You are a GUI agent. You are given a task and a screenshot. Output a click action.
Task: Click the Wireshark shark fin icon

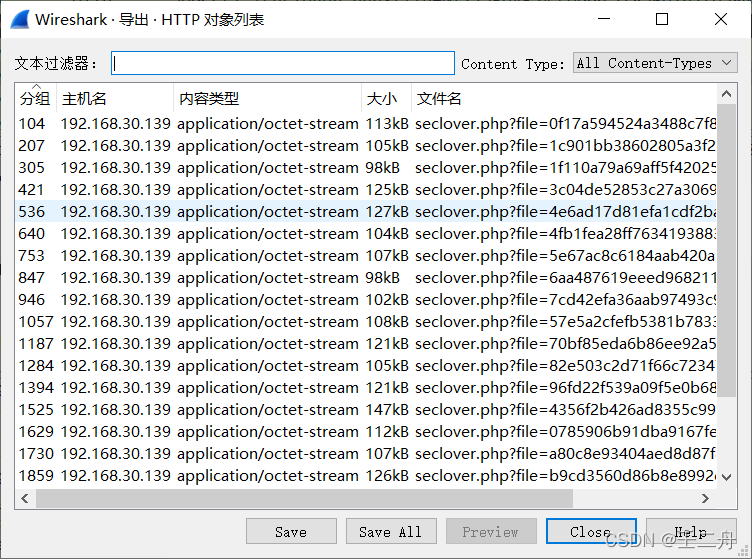(20, 20)
